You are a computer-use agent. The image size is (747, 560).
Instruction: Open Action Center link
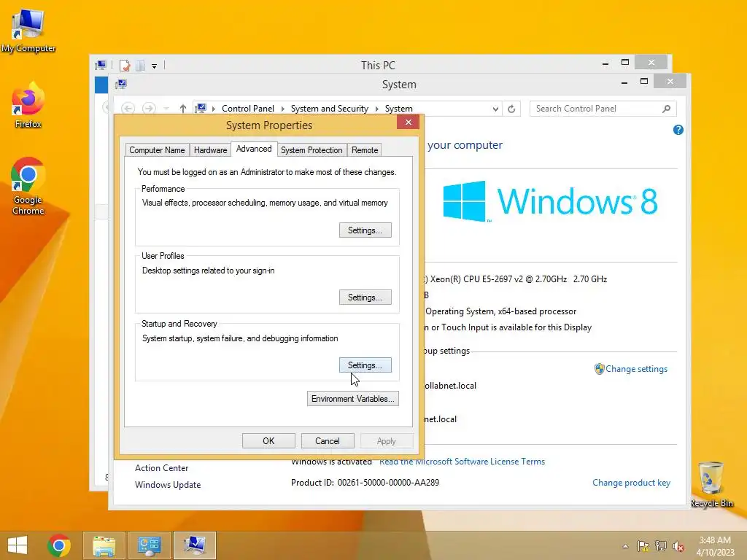click(161, 468)
